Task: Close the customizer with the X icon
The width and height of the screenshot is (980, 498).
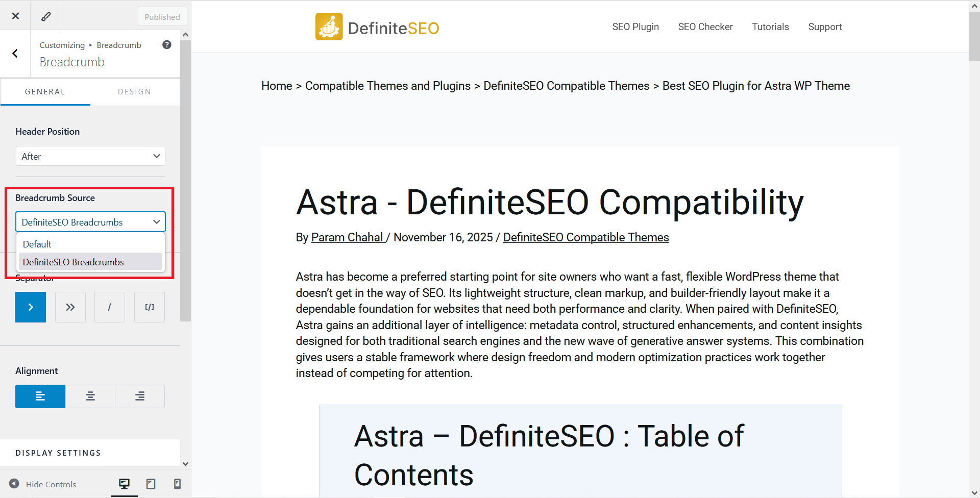Action: point(15,16)
